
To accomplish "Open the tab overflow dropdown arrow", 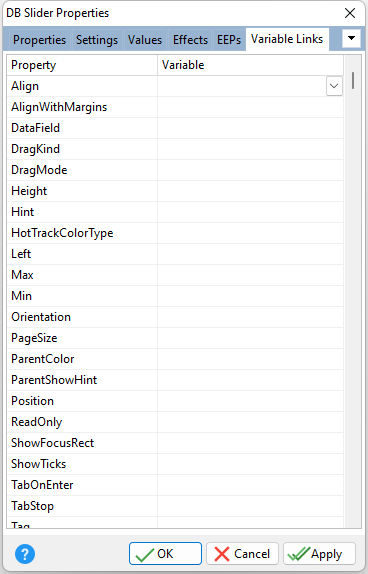I will click(x=351, y=38).
